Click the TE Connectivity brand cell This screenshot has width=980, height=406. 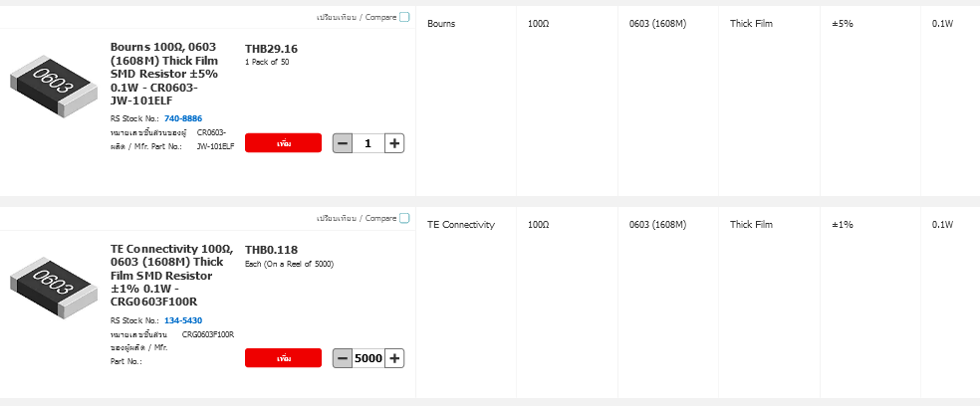pyautogui.click(x=460, y=225)
